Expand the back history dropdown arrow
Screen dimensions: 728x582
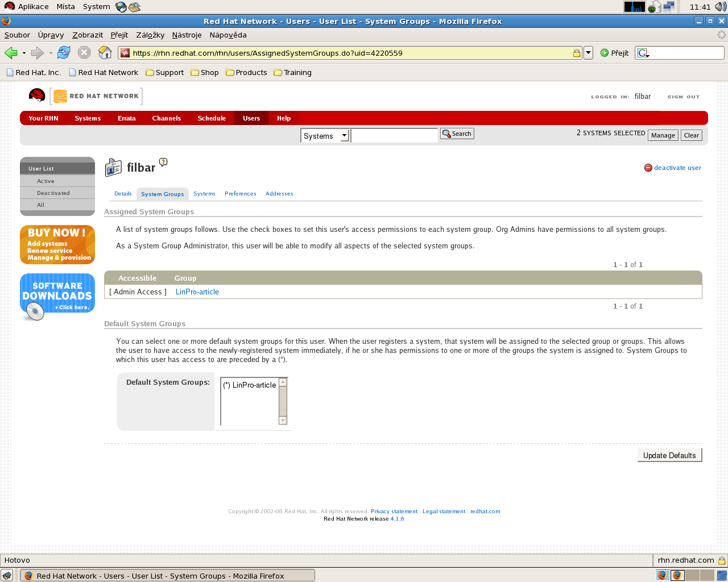coord(24,53)
